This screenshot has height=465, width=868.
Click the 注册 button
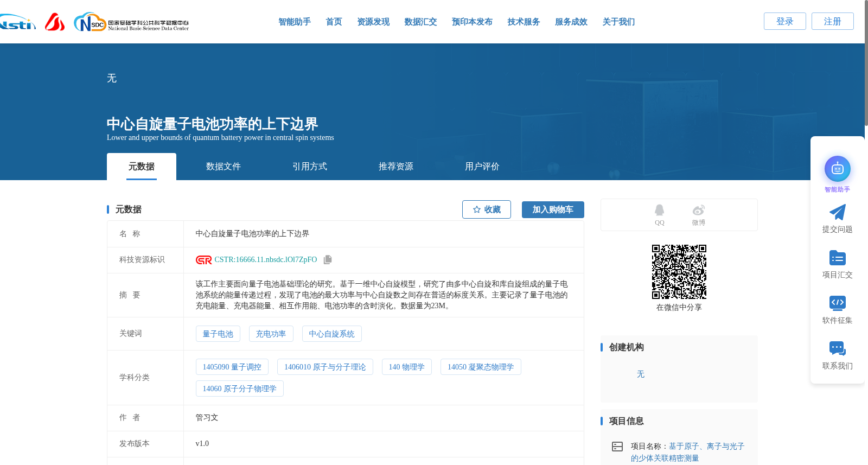833,21
